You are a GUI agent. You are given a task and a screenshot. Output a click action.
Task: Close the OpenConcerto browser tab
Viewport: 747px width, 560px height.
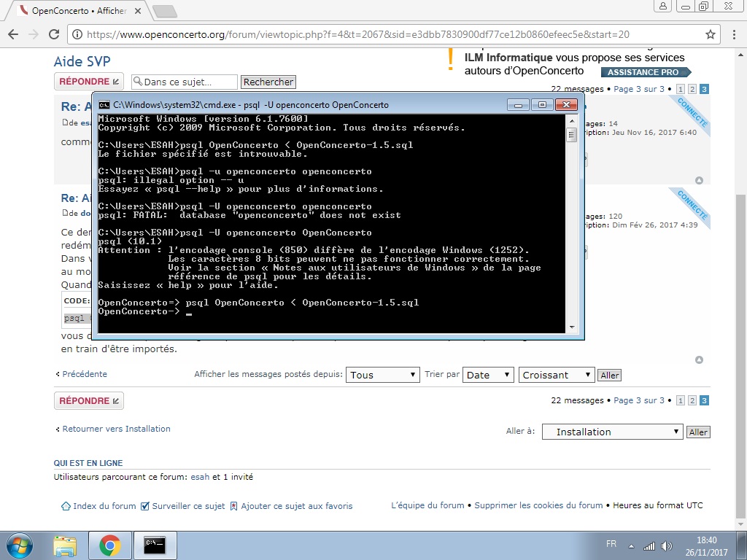(138, 10)
